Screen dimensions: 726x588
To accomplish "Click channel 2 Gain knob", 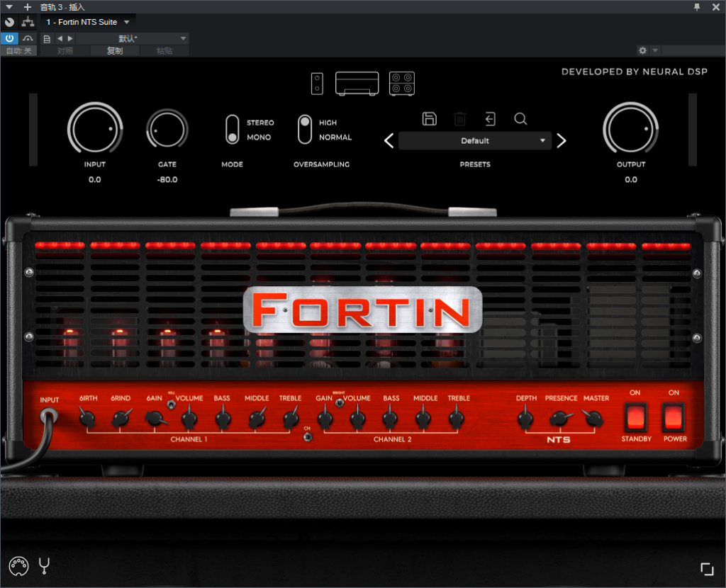I will pos(325,419).
